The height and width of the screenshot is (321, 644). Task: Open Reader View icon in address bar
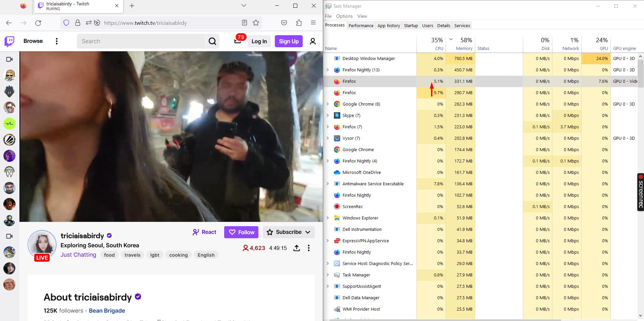244,23
